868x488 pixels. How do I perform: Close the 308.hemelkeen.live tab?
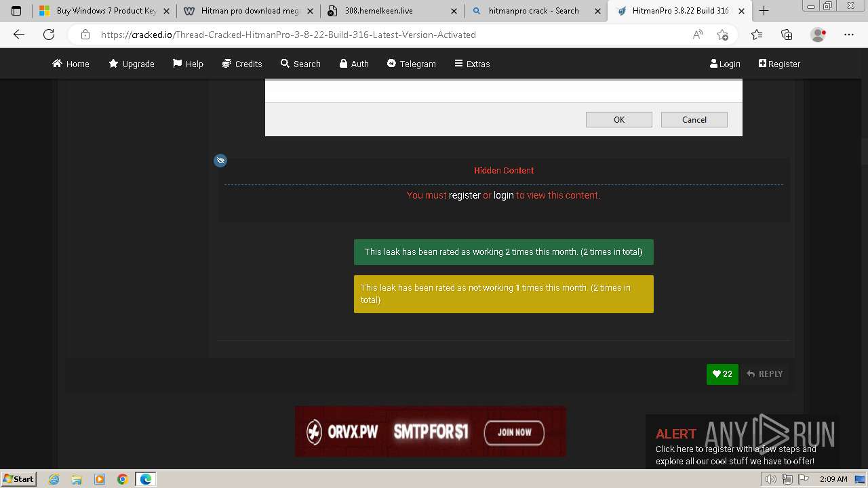(454, 11)
